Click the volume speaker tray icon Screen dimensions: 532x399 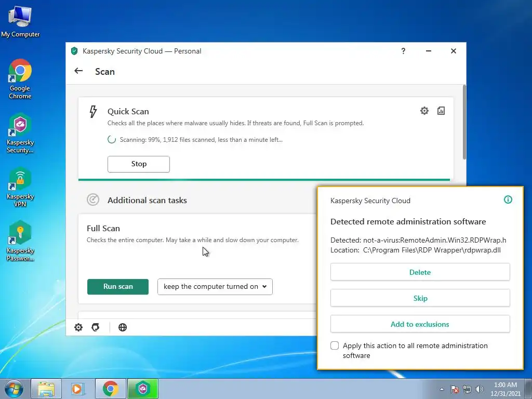click(x=480, y=389)
